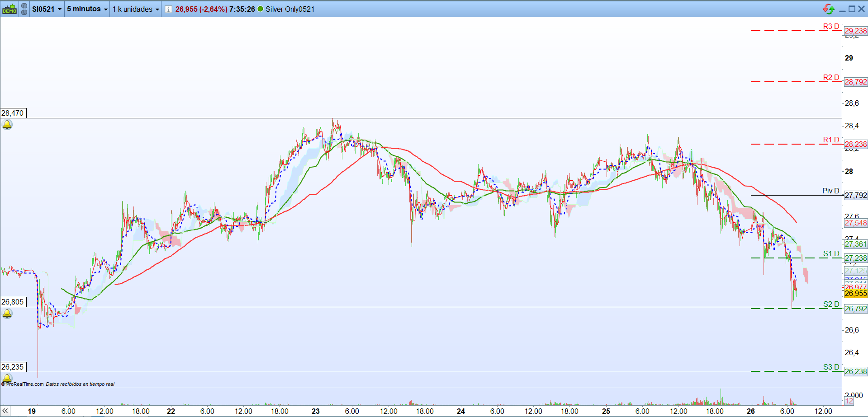Click the alert bell under 28,470

7,125
